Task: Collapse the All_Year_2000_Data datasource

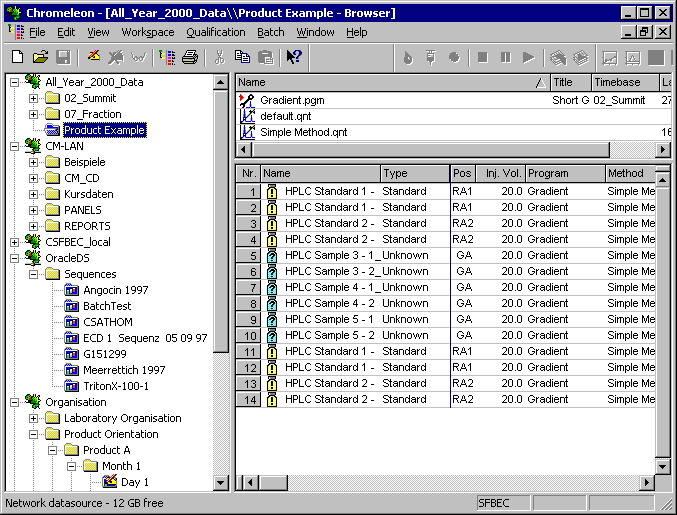Action: pyautogui.click(x=14, y=82)
